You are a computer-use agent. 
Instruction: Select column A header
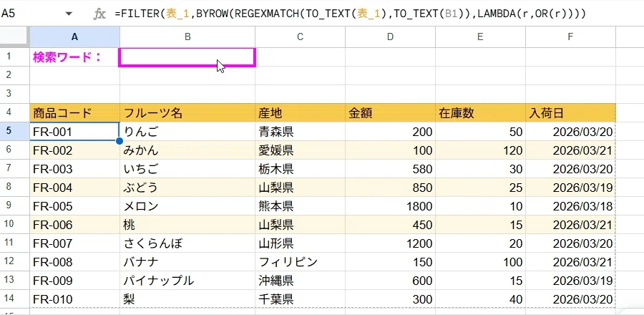pos(74,37)
